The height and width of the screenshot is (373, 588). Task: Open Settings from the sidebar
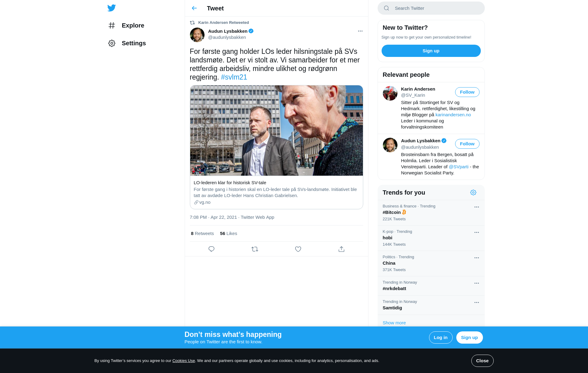[x=127, y=43]
